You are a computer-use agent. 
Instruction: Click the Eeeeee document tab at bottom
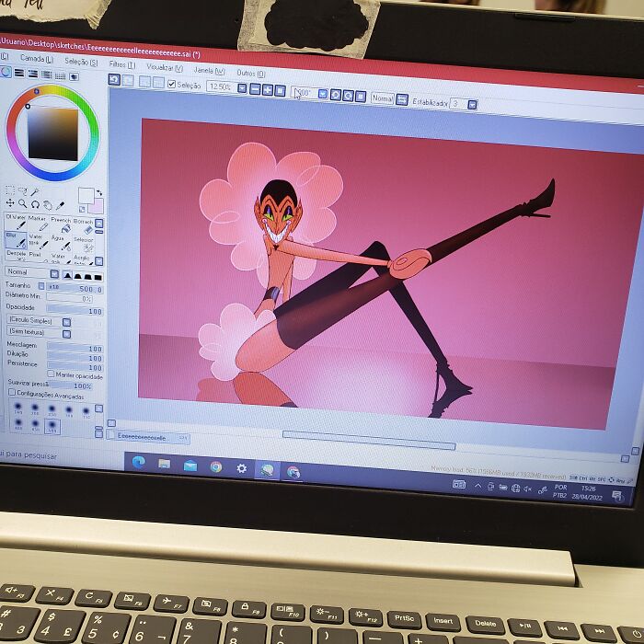pos(145,437)
